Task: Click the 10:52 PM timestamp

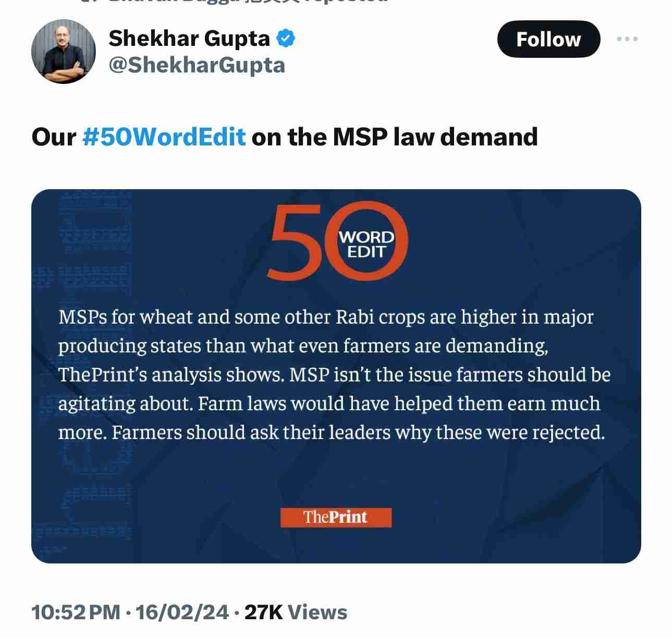Action: point(76,612)
